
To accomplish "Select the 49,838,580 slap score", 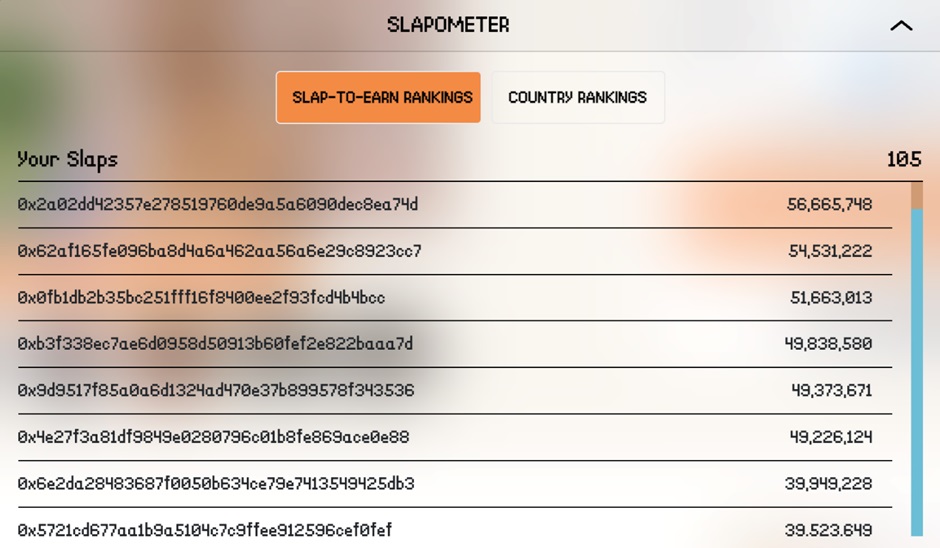I will (x=828, y=343).
